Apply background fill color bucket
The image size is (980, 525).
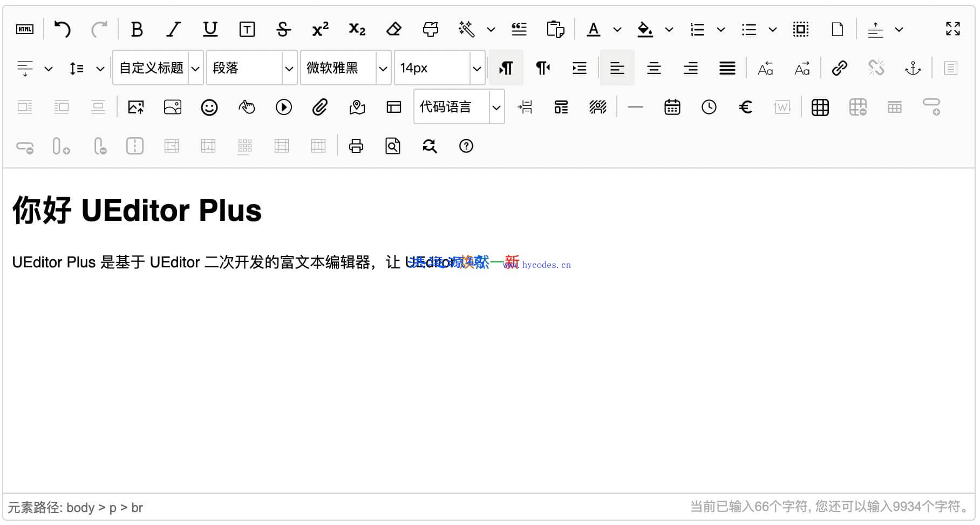pos(645,29)
